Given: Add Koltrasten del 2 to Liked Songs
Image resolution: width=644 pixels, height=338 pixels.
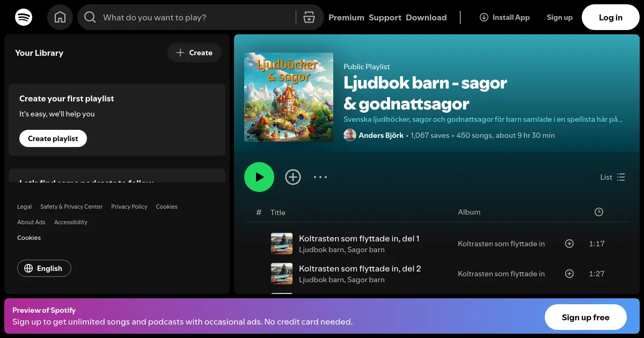Looking at the screenshot, I should pos(569,274).
